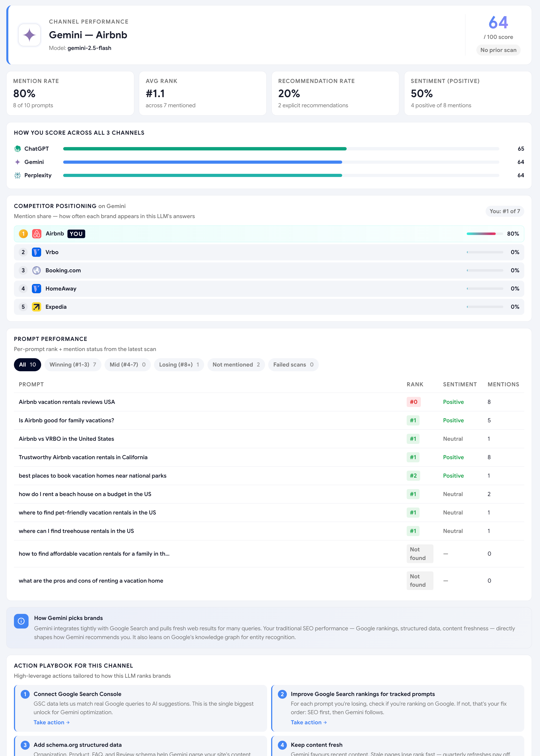Image resolution: width=540 pixels, height=756 pixels.
Task: Click the gemini-2.5-flash model name
Action: (x=89, y=48)
